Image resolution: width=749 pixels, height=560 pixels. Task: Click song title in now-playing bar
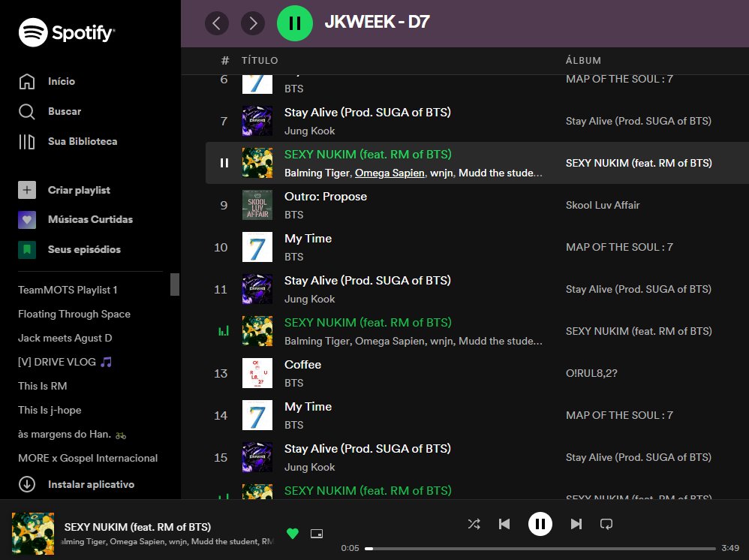point(137,527)
